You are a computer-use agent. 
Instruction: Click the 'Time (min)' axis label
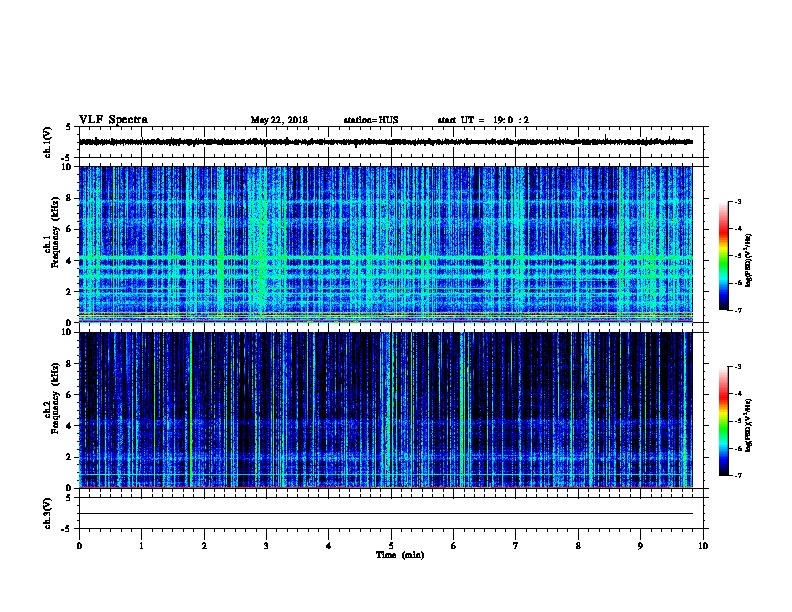(x=400, y=555)
